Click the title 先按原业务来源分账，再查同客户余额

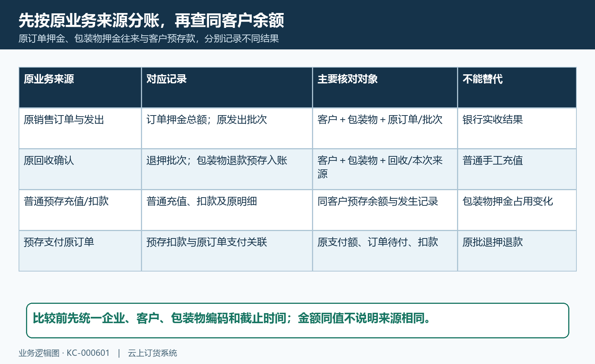point(151,20)
